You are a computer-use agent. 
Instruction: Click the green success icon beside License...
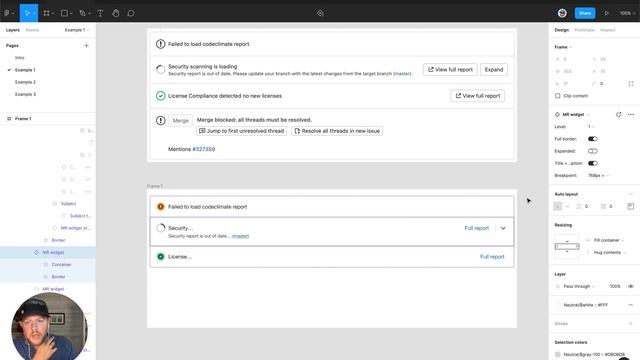click(160, 257)
